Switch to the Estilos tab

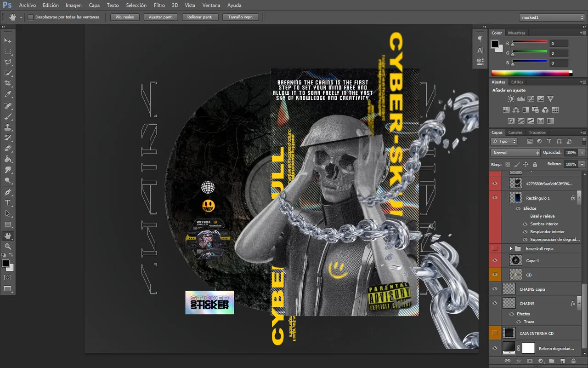pos(517,82)
